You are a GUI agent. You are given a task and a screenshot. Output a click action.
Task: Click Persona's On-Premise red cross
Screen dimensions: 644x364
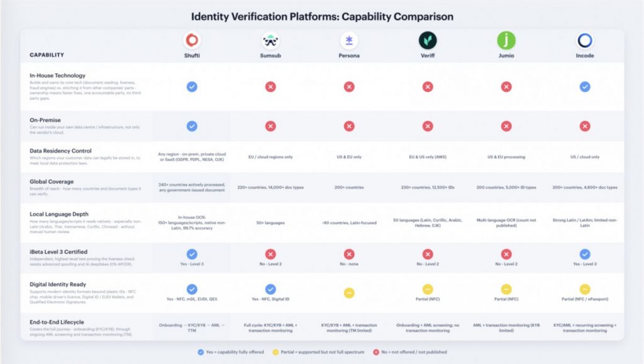(349, 126)
